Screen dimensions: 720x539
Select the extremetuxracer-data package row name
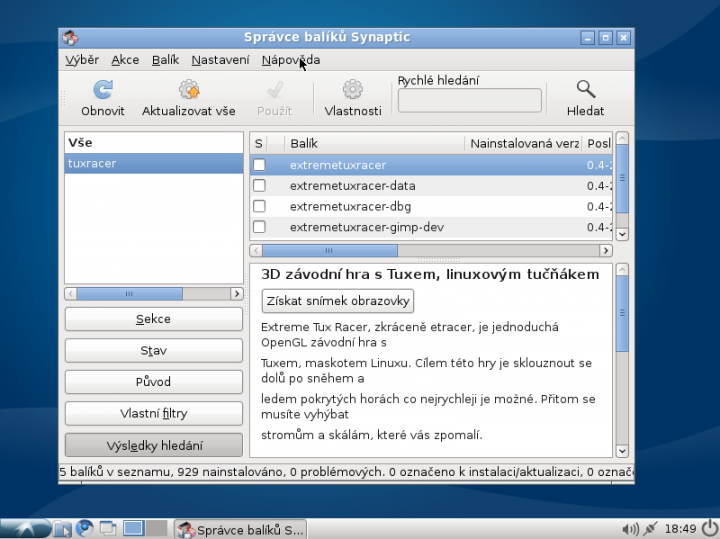(x=352, y=186)
